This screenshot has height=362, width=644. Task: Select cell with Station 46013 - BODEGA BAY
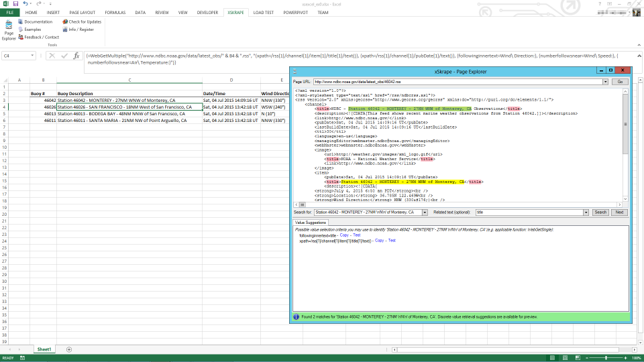pyautogui.click(x=129, y=114)
